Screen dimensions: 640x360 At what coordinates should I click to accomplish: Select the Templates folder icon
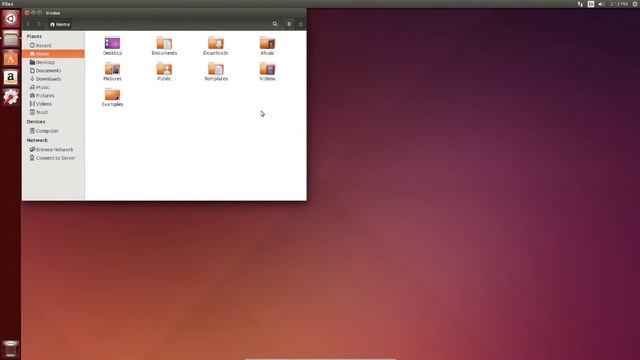coord(216,69)
